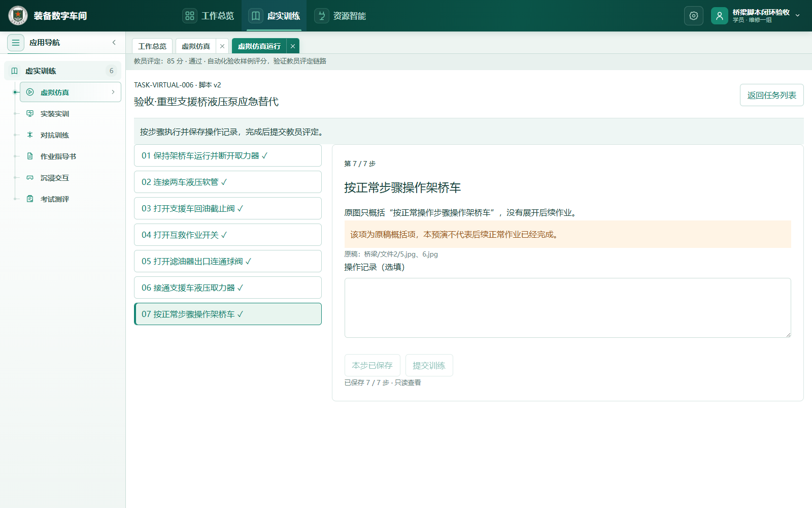Switch to the 虚拟仿真 page tab
This screenshot has height=508, width=812.
point(196,46)
